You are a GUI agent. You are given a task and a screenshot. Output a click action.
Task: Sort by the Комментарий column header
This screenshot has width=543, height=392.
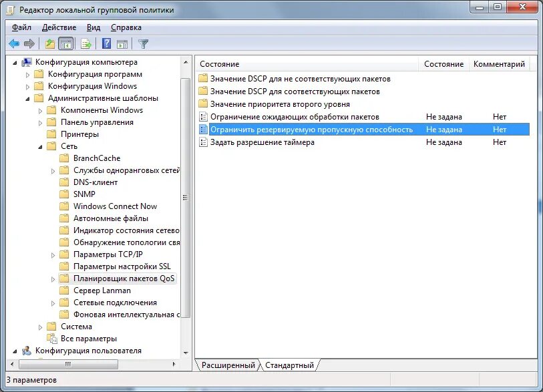coord(499,64)
